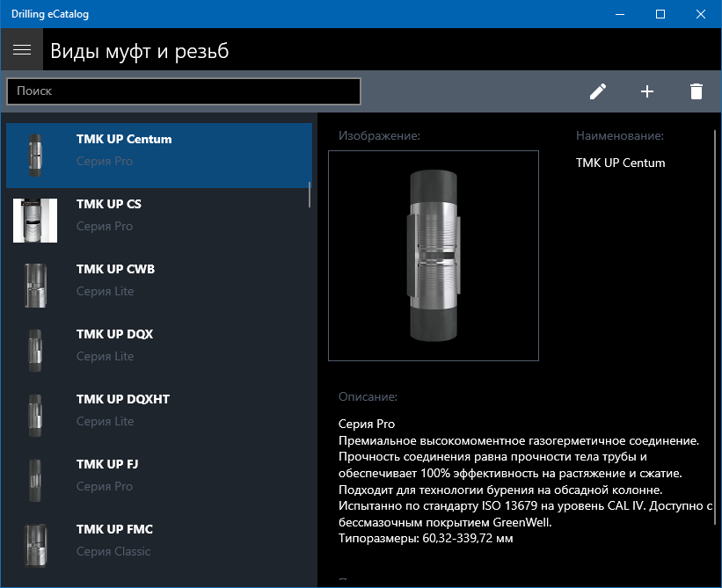Click the list panel vertical scrollbar
Screen dimensions: 722x588
click(x=310, y=194)
